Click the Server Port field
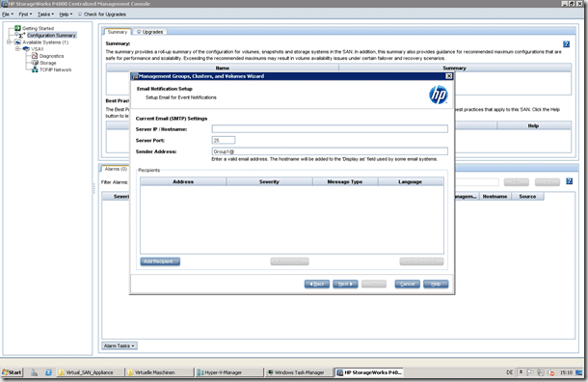Image resolution: width=588 pixels, height=382 pixels. pyautogui.click(x=224, y=140)
